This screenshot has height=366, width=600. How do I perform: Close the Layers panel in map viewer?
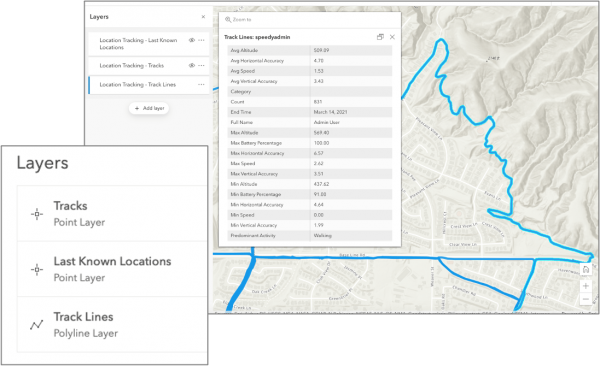203,17
